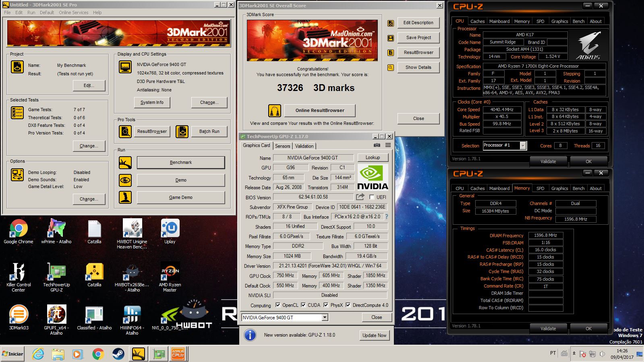Click the GPU-Z screenshot camera icon
The image size is (644, 362).
pyautogui.click(x=377, y=145)
